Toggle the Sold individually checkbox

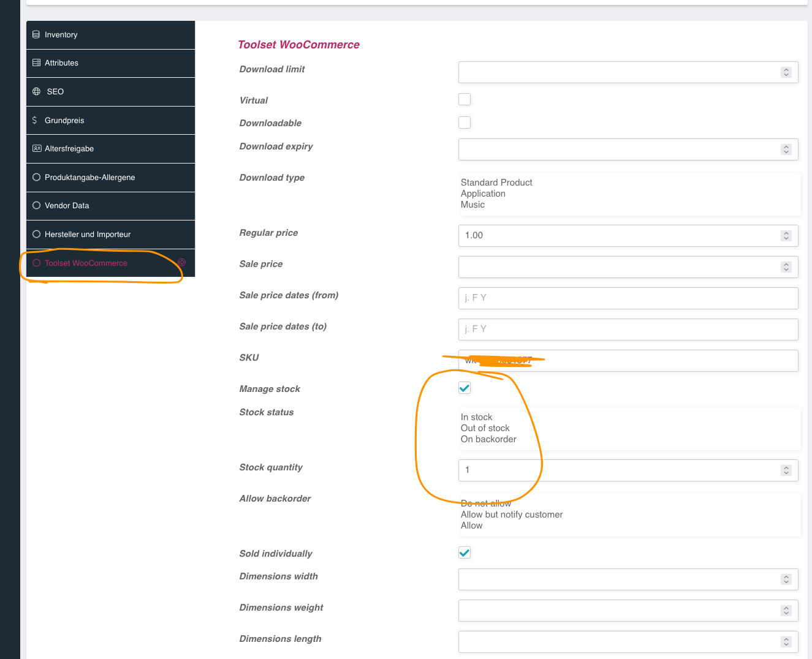pos(465,552)
